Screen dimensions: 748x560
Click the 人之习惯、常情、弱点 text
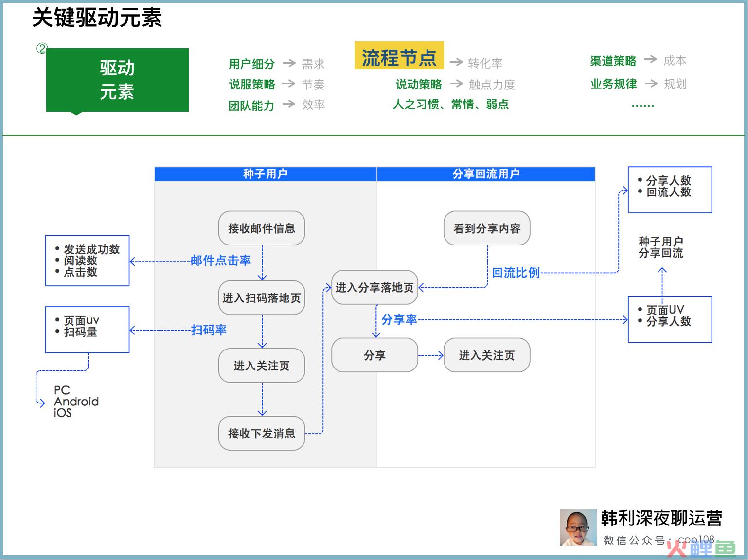click(451, 105)
